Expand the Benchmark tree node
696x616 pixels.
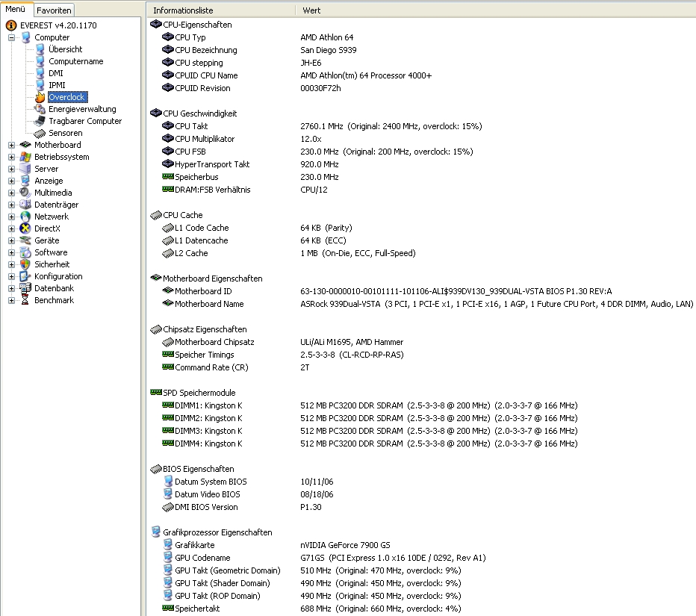click(11, 301)
